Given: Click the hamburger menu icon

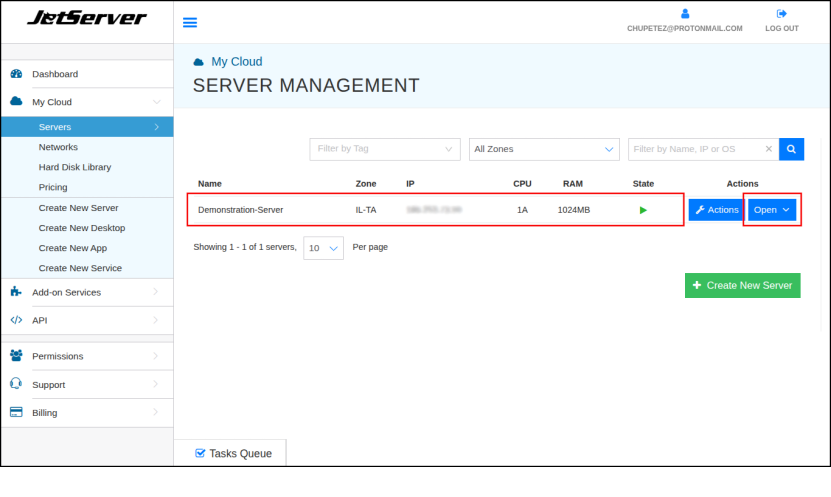Looking at the screenshot, I should (x=190, y=23).
